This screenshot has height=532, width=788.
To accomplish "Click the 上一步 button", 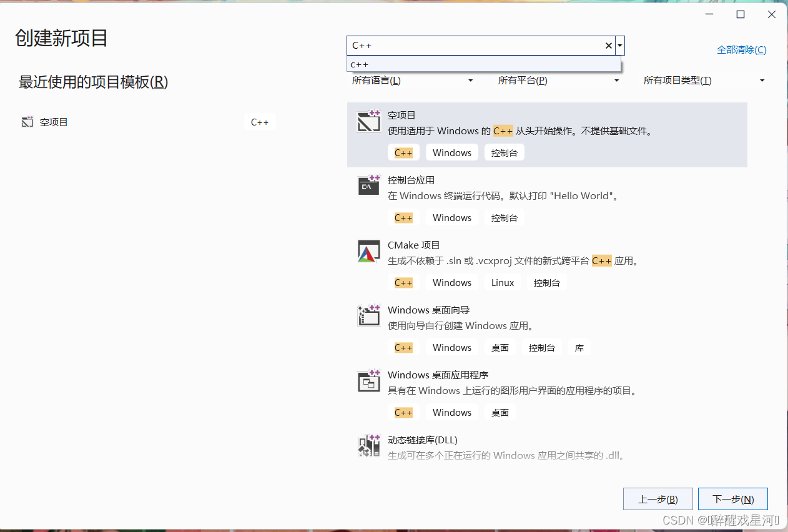I will pos(657,499).
